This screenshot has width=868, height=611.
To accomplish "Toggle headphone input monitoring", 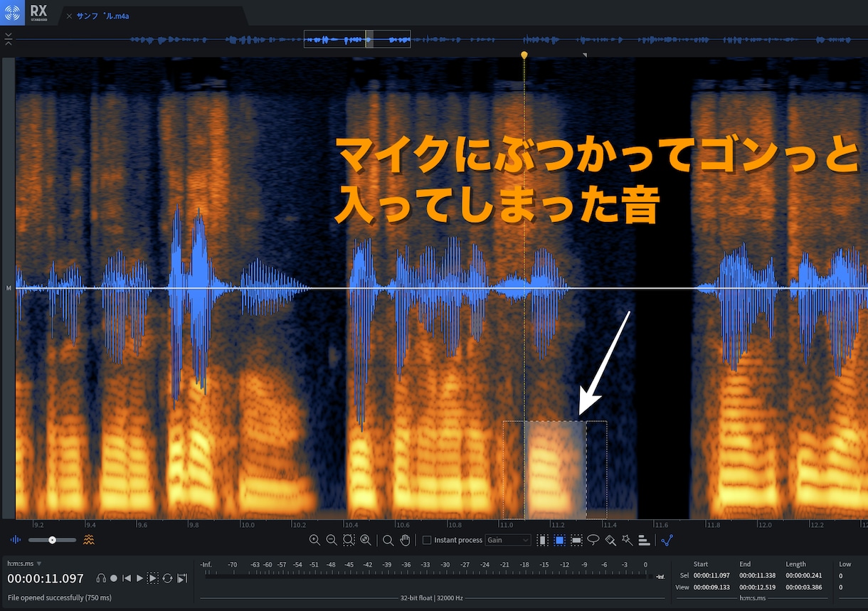I will pyautogui.click(x=101, y=578).
